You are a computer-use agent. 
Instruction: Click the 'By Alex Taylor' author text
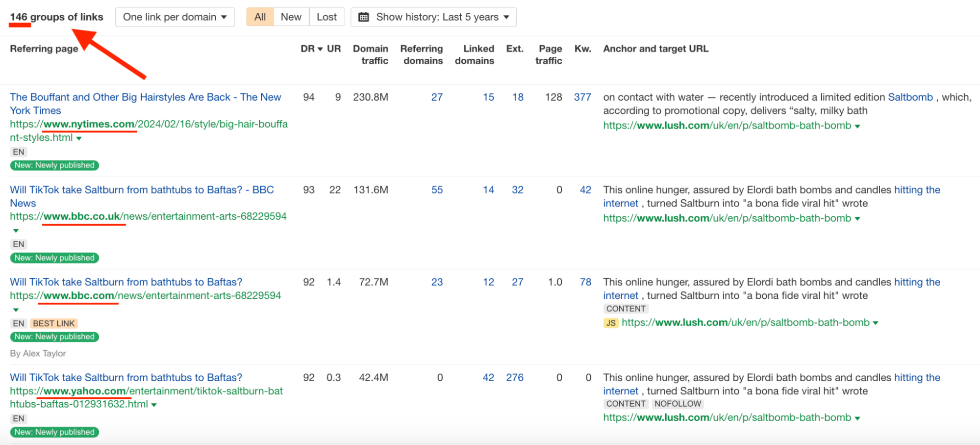point(38,353)
